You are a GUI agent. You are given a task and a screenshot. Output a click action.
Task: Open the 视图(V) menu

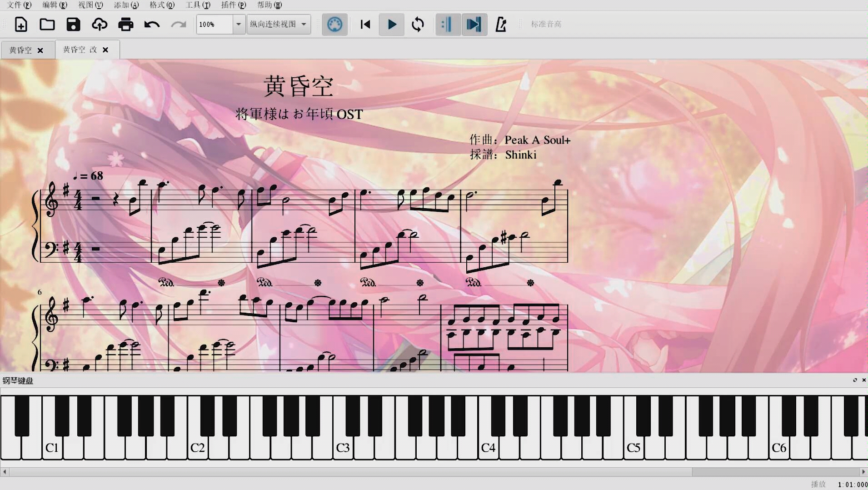(x=90, y=5)
